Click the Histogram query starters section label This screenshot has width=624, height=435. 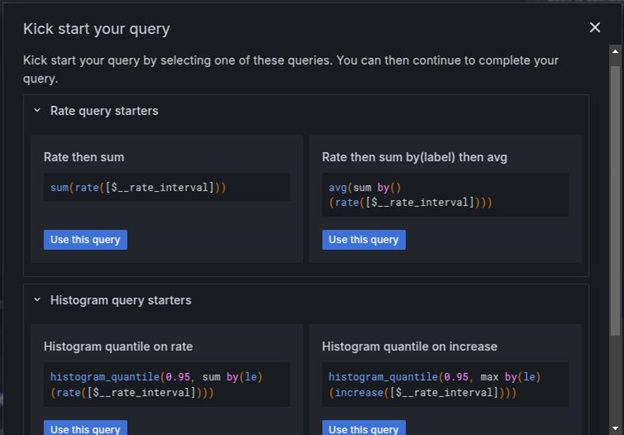(x=120, y=300)
